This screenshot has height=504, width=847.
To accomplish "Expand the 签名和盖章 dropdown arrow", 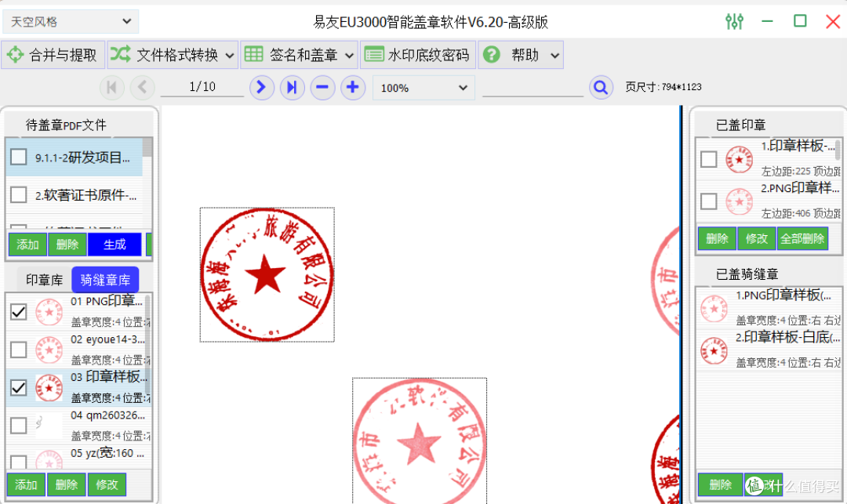I will tap(349, 55).
